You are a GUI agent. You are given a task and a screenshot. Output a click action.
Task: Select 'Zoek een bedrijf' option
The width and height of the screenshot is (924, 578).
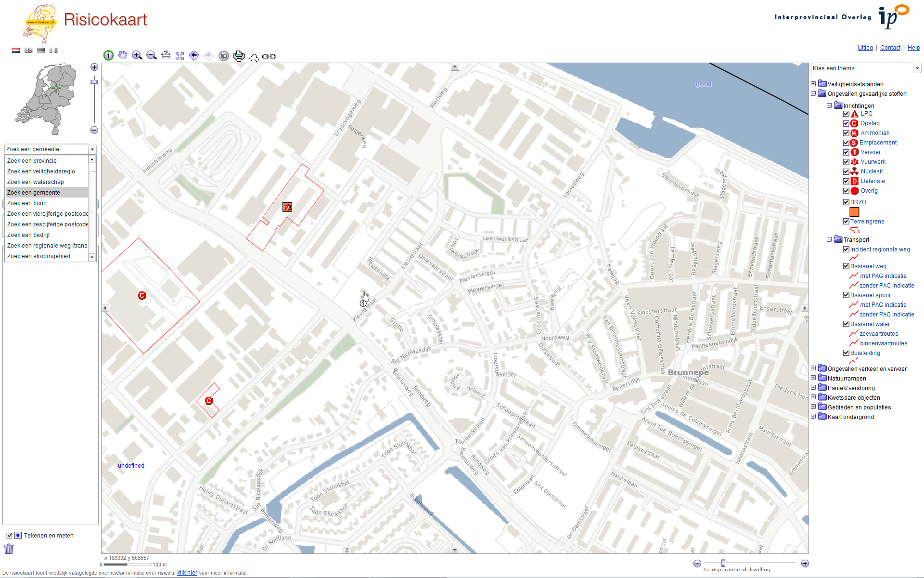coord(47,235)
